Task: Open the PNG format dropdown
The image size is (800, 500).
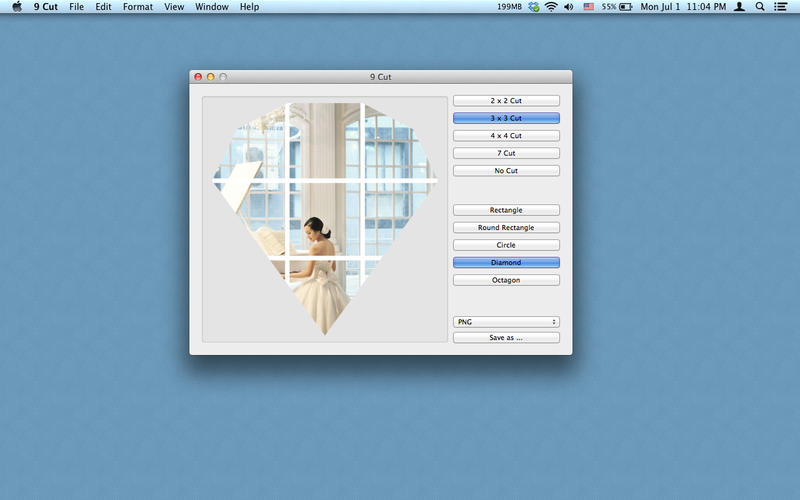Action: 506,322
